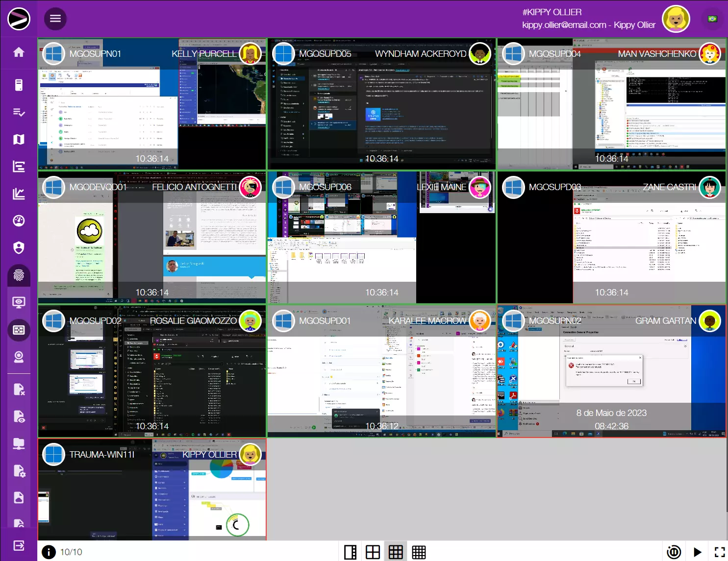Open Kippy Ollier profile avatar in header
The width and height of the screenshot is (728, 561).
pos(676,19)
